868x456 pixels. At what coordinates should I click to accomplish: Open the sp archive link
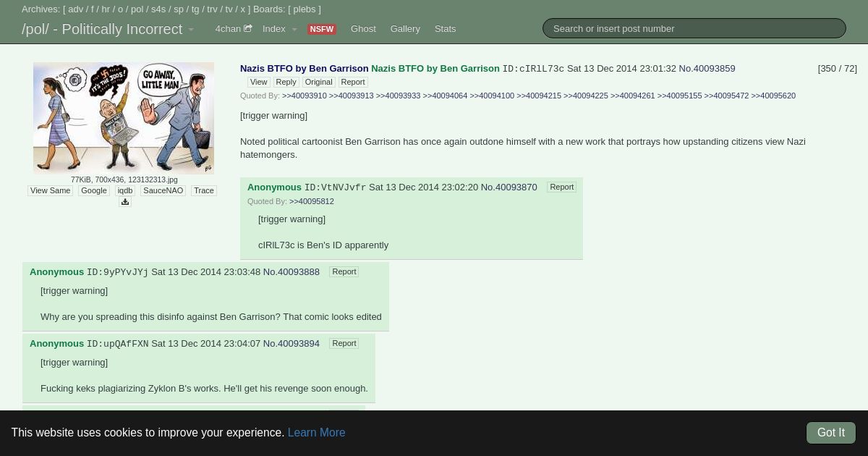pos(179,9)
